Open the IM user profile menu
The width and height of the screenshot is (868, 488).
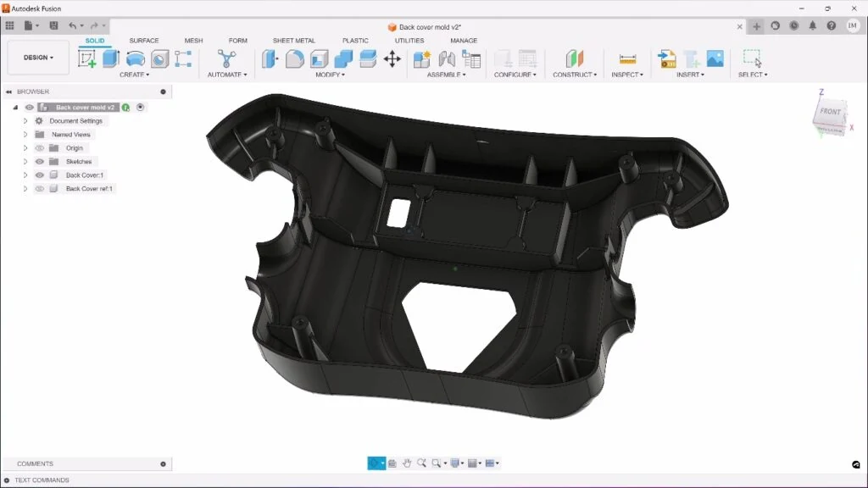853,26
